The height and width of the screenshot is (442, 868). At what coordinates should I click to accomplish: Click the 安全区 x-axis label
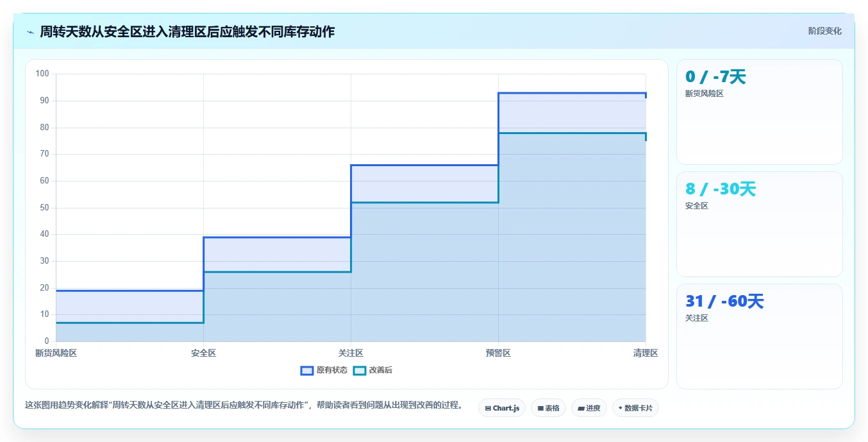pos(203,353)
